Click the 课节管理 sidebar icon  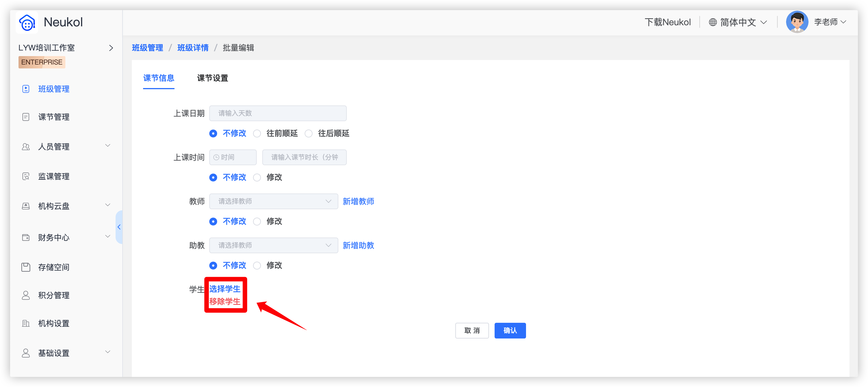26,117
